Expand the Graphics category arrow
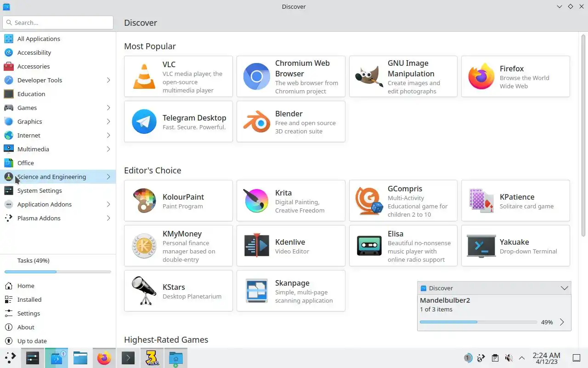588x368 pixels. point(108,121)
